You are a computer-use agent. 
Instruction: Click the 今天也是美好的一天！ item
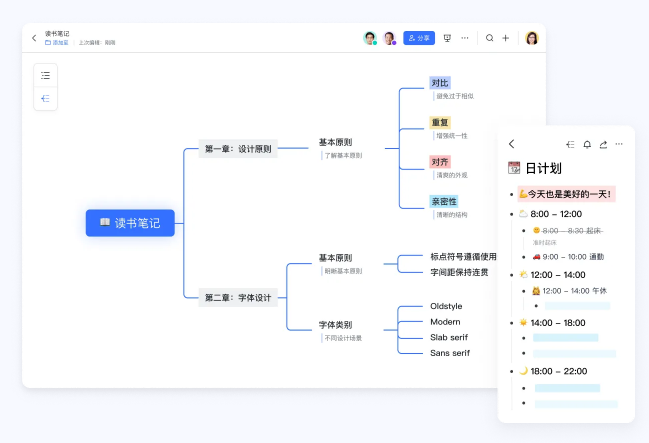pyautogui.click(x=566, y=194)
